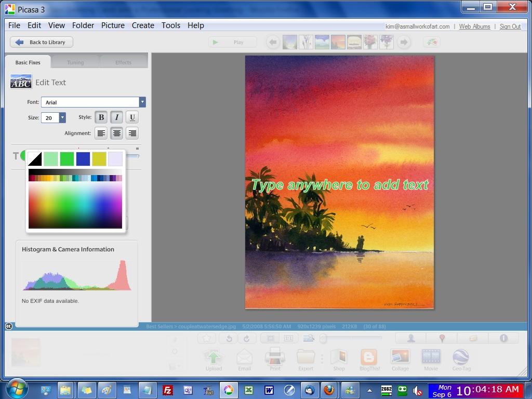The height and width of the screenshot is (399, 532).
Task: Toggle Italic text style
Action: (x=117, y=117)
